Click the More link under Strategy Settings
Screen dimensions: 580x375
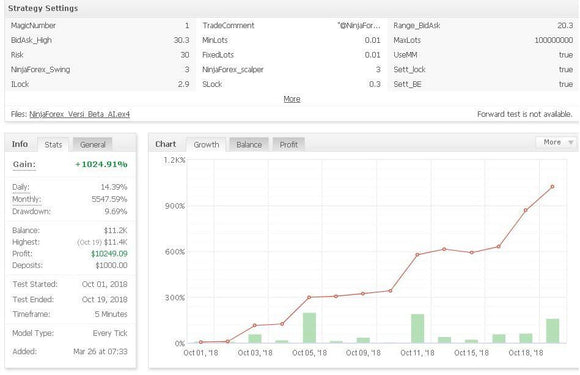click(292, 99)
